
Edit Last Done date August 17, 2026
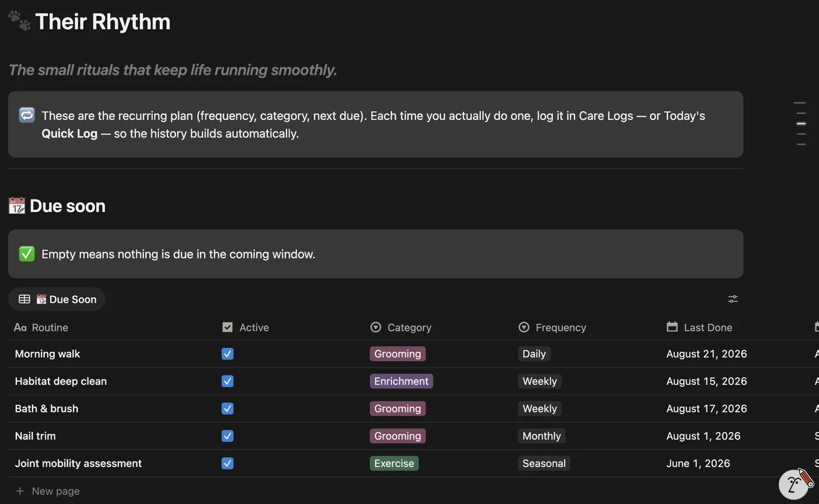(x=707, y=409)
